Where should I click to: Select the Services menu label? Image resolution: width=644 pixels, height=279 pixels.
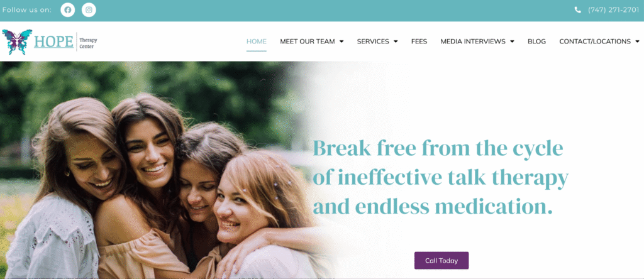tap(373, 41)
